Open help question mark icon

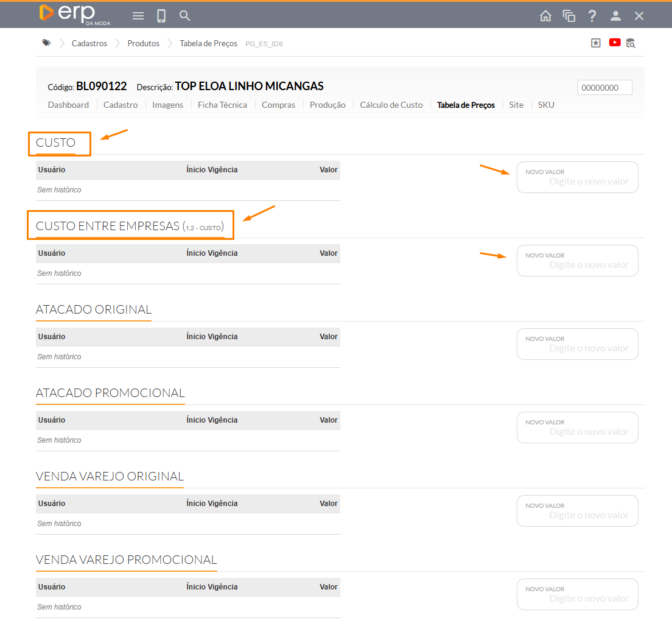pos(592,16)
